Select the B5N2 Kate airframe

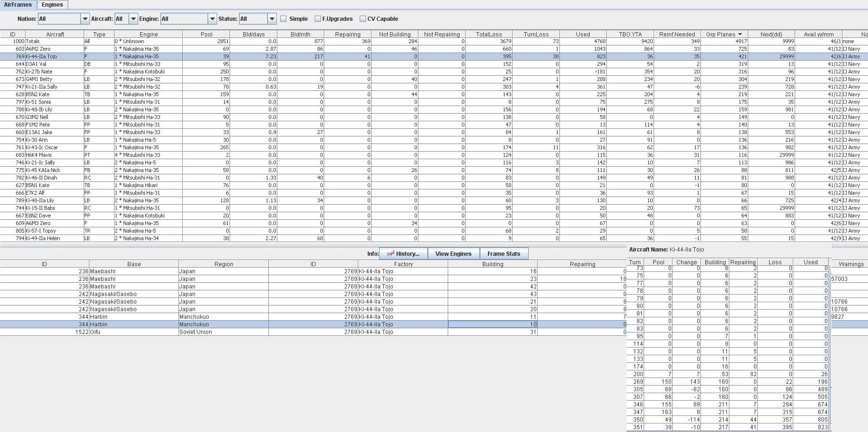click(x=434, y=94)
